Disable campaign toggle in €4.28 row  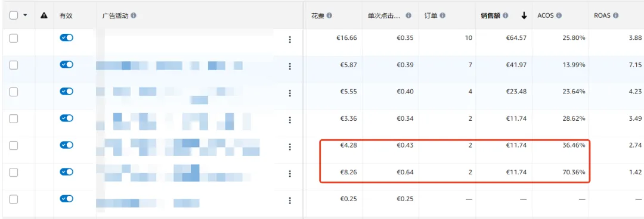point(67,145)
